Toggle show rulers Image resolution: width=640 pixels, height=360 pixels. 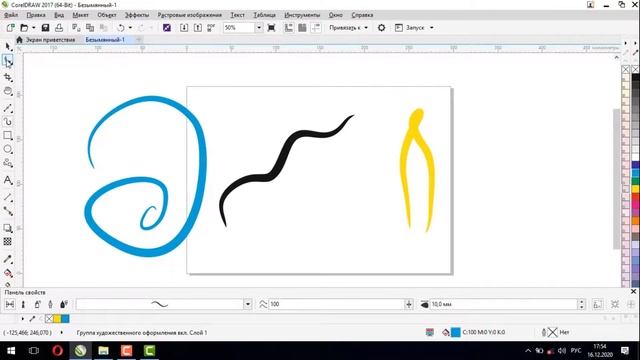(x=289, y=28)
